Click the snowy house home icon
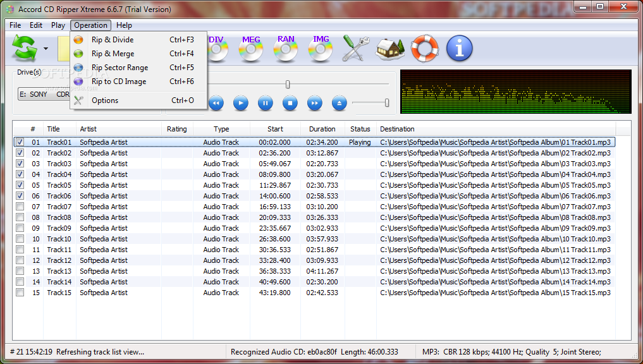643x364 pixels. [390, 49]
